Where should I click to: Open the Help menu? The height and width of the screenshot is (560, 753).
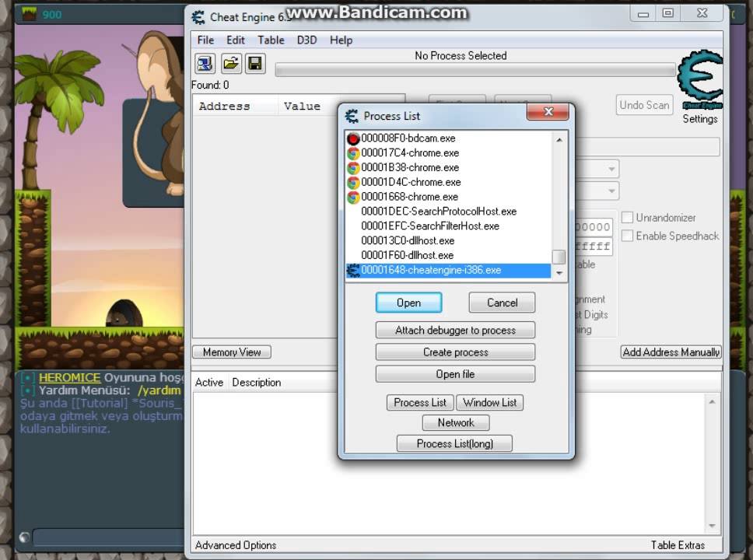coord(341,40)
